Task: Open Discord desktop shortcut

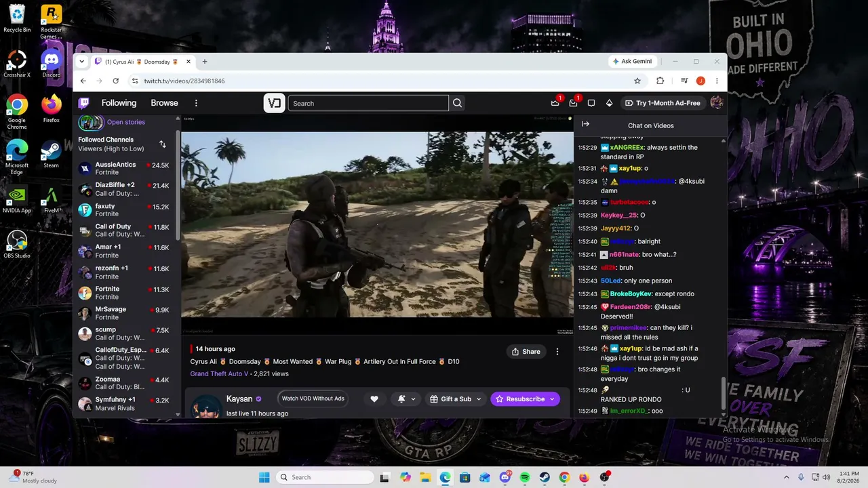Action: tap(52, 64)
